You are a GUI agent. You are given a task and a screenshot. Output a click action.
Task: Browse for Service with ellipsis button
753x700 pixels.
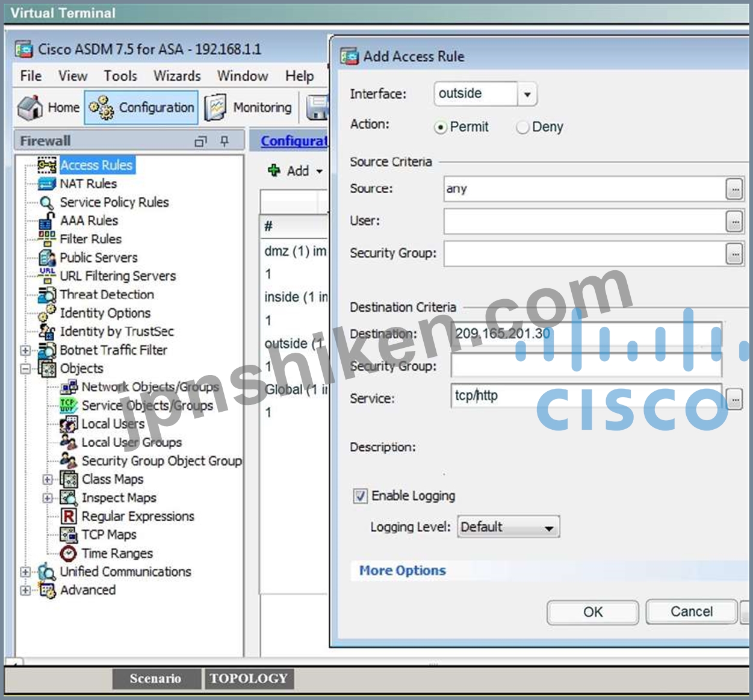coord(734,399)
